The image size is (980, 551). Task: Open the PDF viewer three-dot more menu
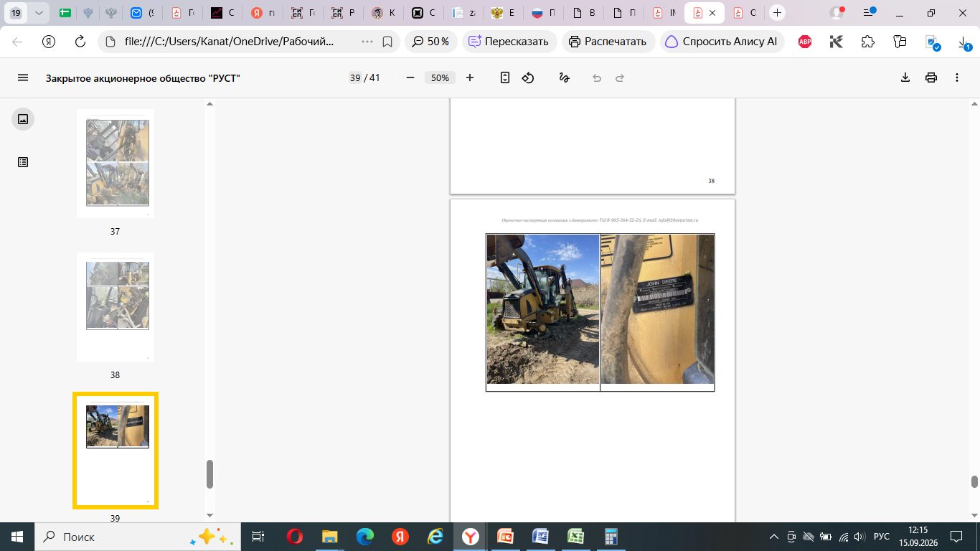tap(957, 77)
